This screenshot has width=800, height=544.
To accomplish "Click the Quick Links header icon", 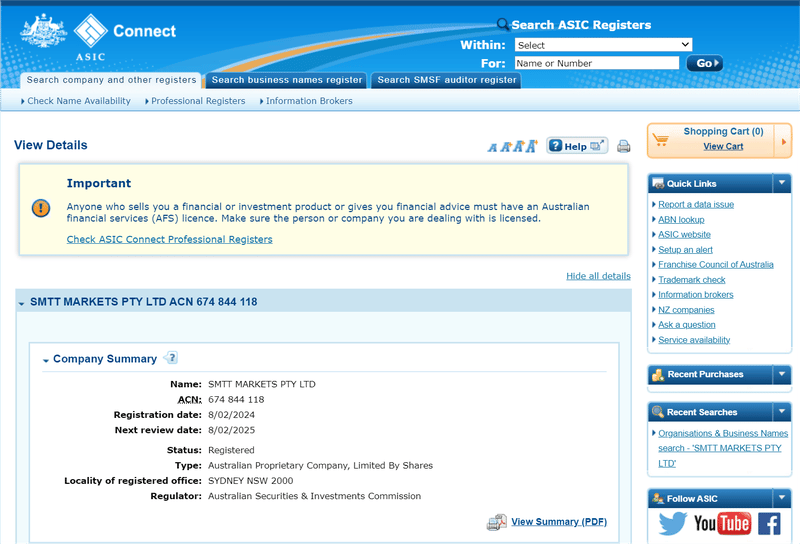I will click(658, 184).
